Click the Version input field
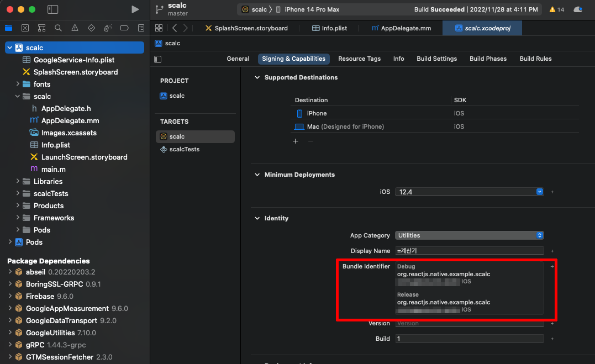This screenshot has height=364, width=595. pyautogui.click(x=470, y=324)
